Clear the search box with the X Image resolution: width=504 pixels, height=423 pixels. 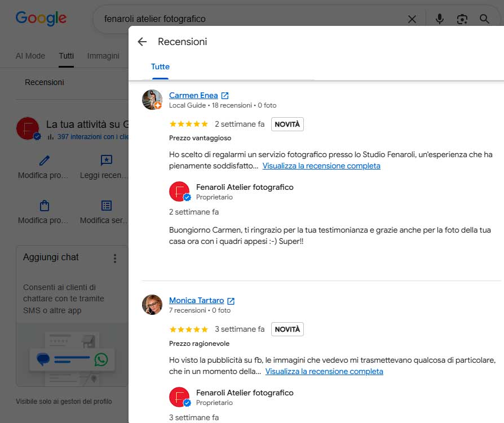pyautogui.click(x=412, y=19)
